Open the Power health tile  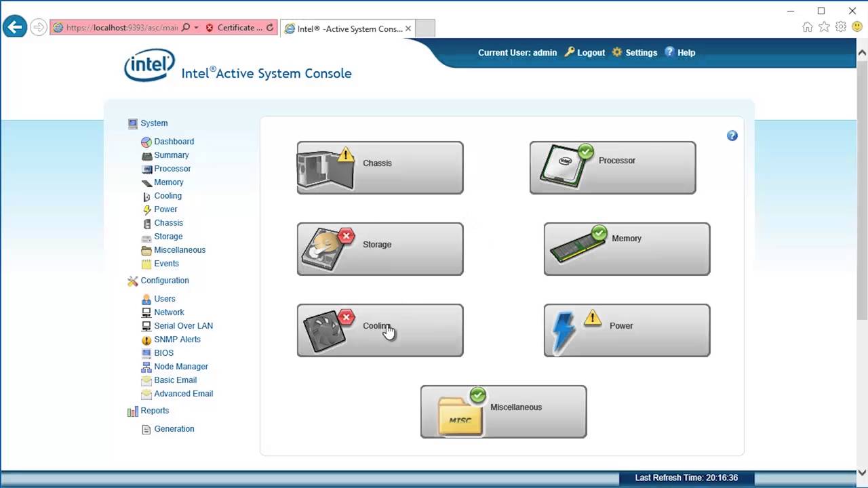[627, 330]
